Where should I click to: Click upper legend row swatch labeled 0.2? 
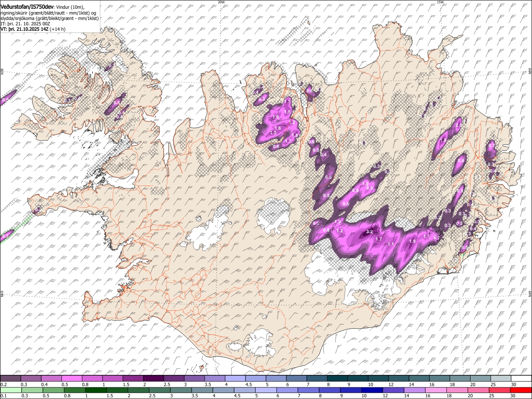point(10,379)
